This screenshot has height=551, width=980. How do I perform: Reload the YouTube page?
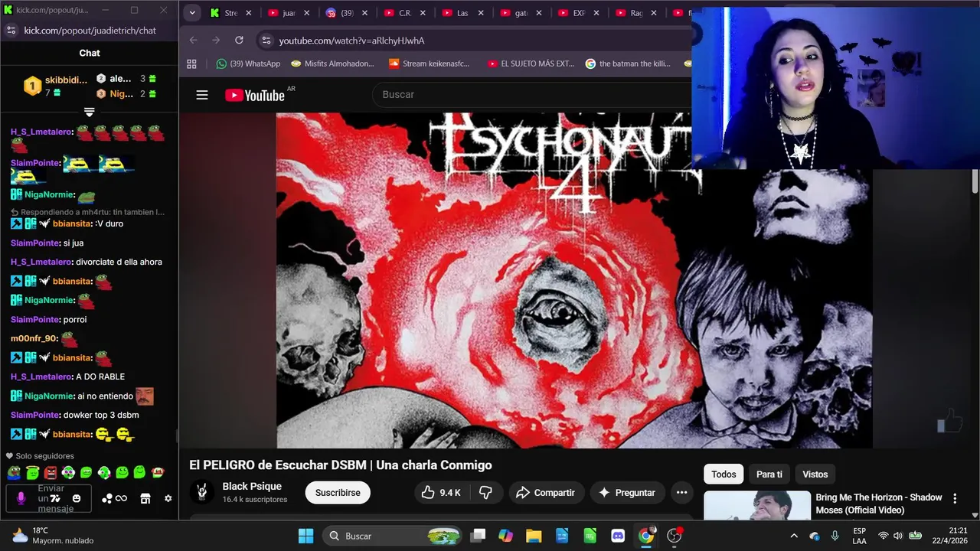(x=239, y=40)
